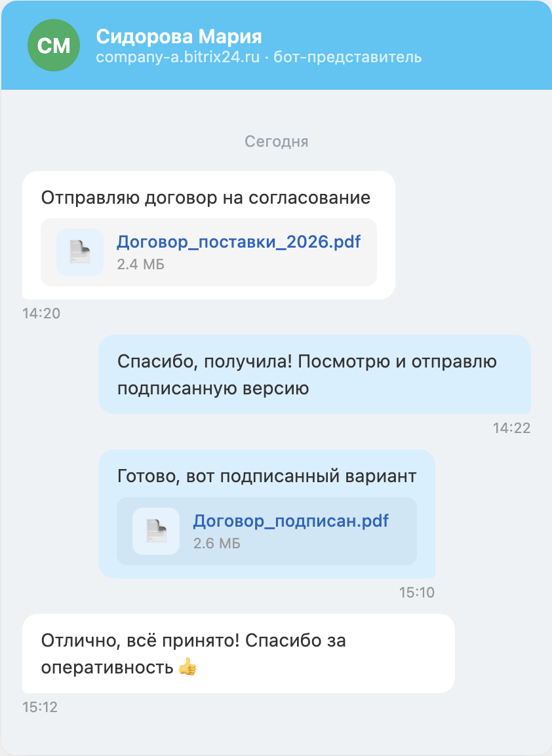The height and width of the screenshot is (756, 552).
Task: Open the Договор_поставки_2026.pdf file link
Action: point(239,242)
